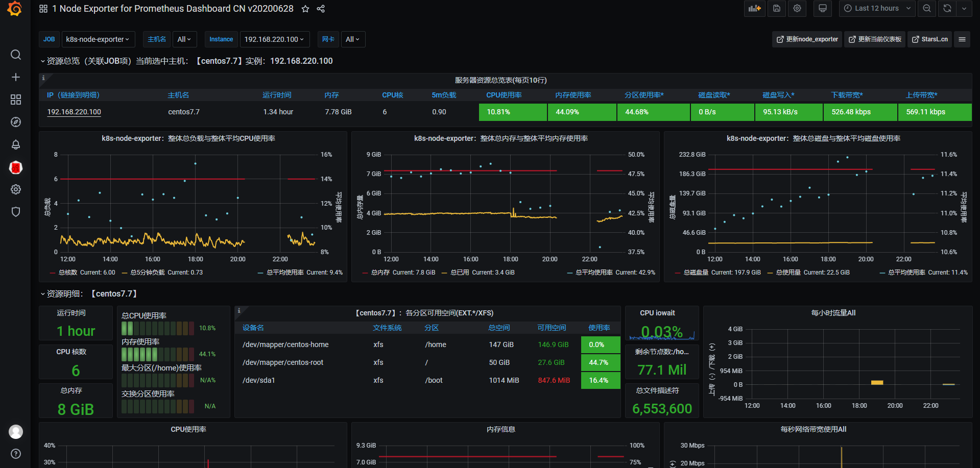Open the Dashboards grid icon in sidebar
The height and width of the screenshot is (468, 980).
[x=16, y=100]
